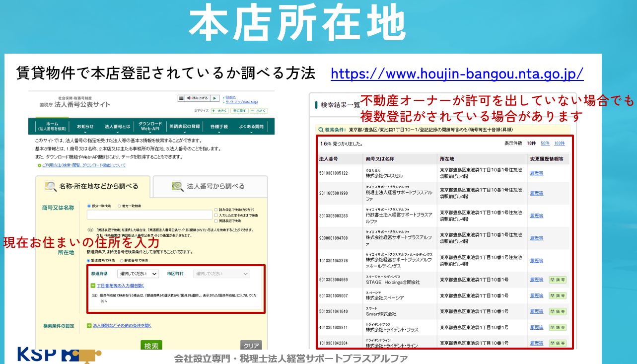Open the ご利用方法について link

click(x=83, y=165)
